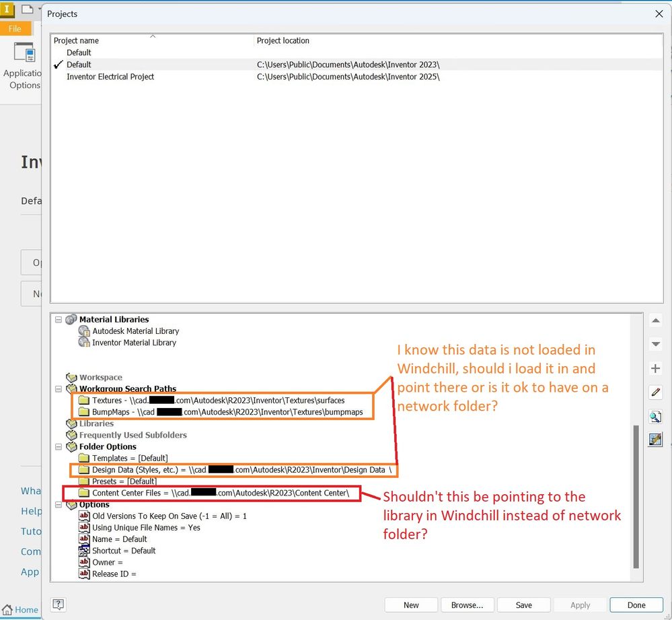The image size is (672, 620).
Task: Select the checked Default project row
Action: point(357,65)
